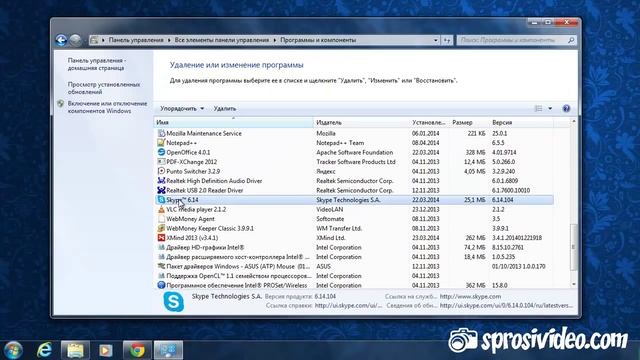
Task: Click version 6.14.104 in Skype row
Action: [x=503, y=200]
